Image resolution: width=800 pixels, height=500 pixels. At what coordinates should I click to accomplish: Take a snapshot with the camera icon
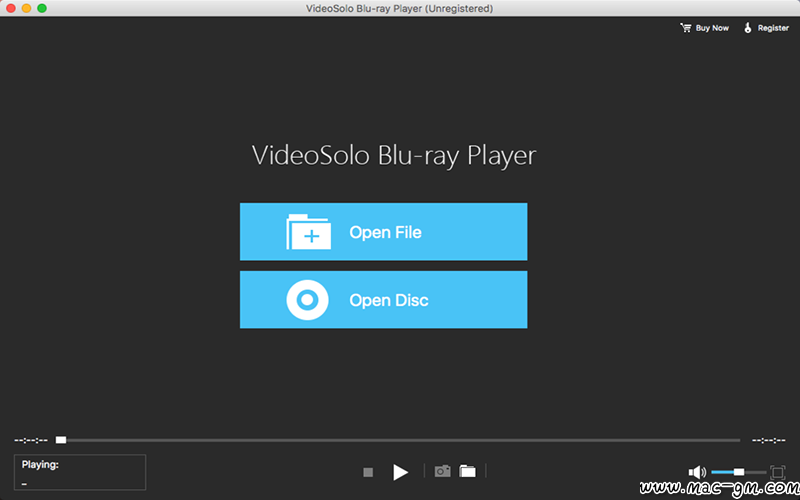(442, 471)
